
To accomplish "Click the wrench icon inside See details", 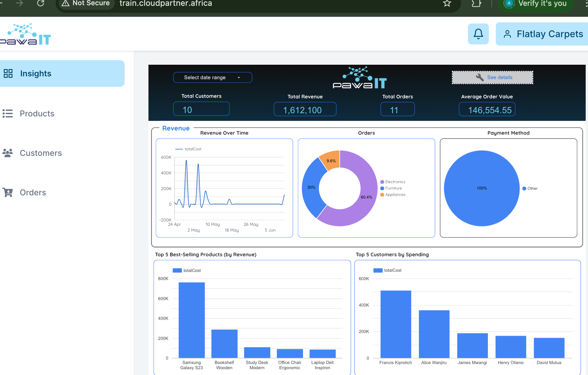I will [x=480, y=77].
